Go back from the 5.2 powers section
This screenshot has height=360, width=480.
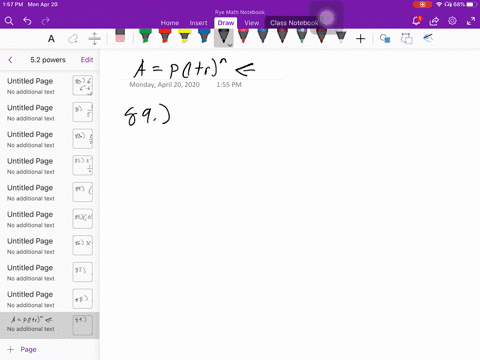[x=10, y=60]
